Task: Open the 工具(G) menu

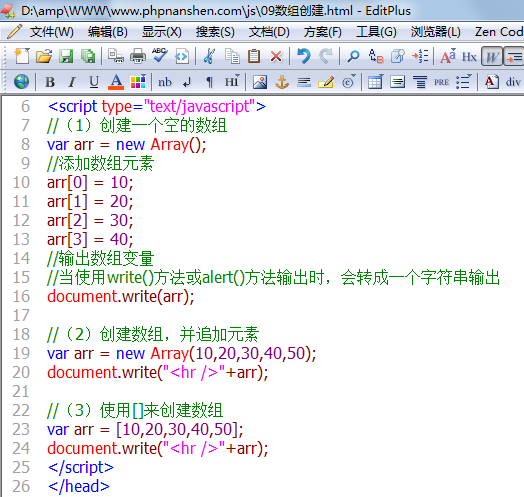Action: pyautogui.click(x=376, y=32)
